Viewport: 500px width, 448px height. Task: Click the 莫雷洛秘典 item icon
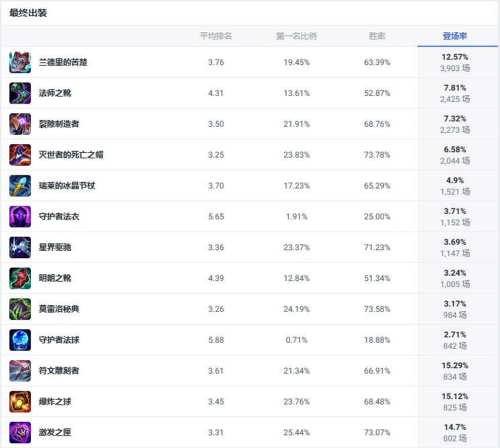coord(20,309)
